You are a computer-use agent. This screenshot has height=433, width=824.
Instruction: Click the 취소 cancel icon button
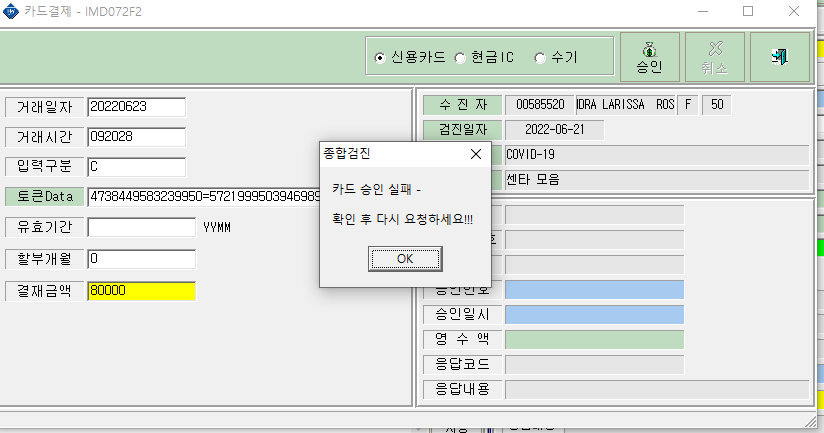715,57
